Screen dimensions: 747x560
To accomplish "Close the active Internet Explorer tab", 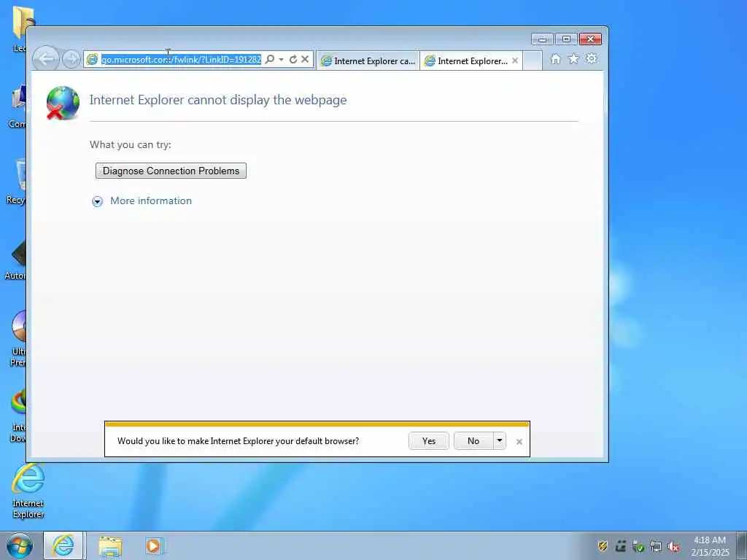I will (515, 61).
